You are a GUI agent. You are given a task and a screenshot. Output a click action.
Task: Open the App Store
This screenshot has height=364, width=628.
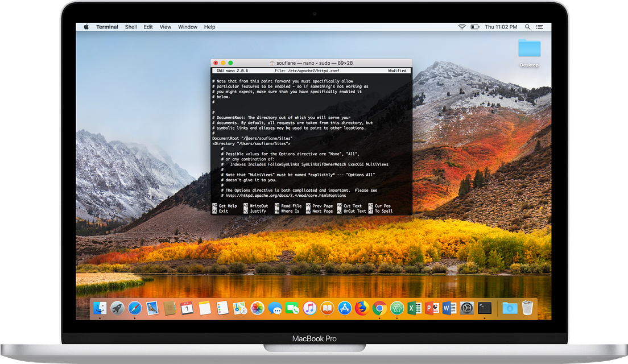click(344, 308)
